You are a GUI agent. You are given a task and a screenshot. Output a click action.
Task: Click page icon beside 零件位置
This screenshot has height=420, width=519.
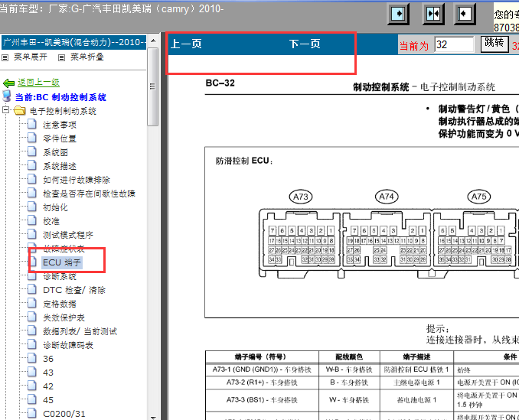32,138
